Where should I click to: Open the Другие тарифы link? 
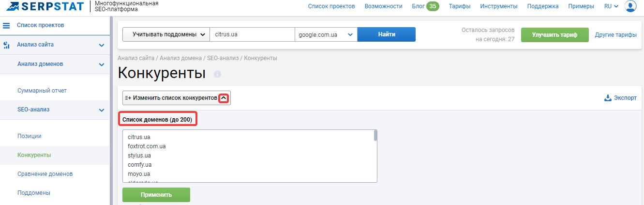616,35
